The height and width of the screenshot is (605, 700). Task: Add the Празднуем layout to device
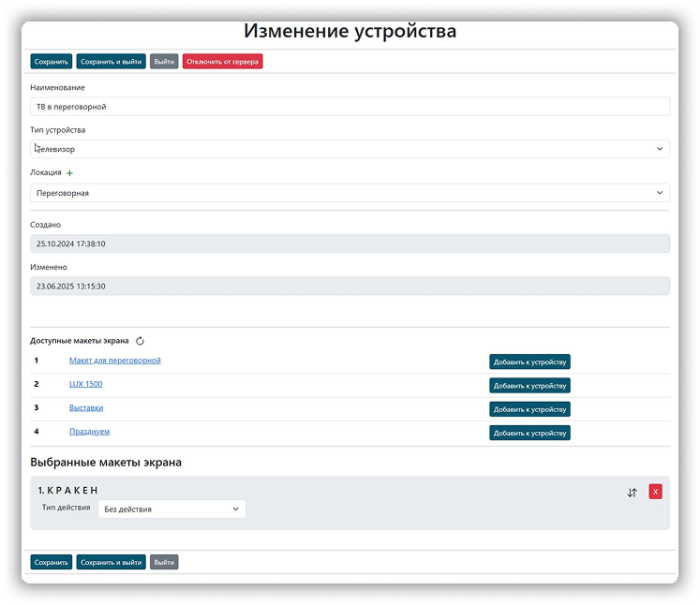[529, 433]
